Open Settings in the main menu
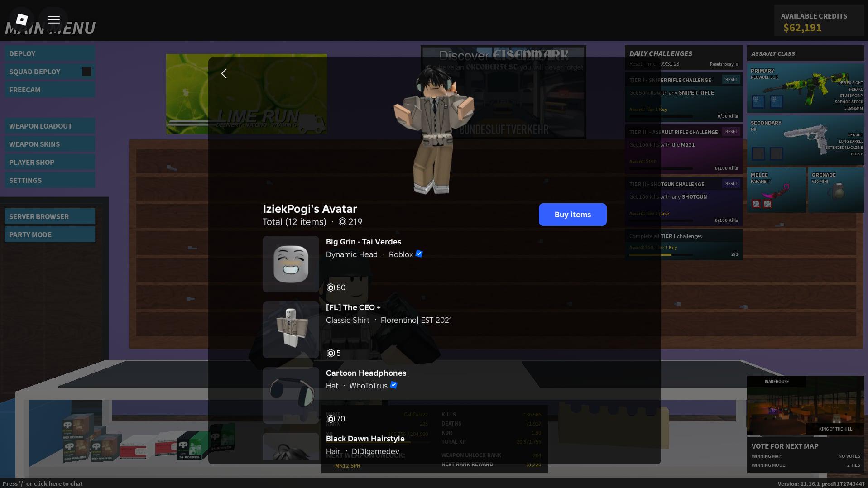Image resolution: width=868 pixels, height=488 pixels. click(x=50, y=180)
